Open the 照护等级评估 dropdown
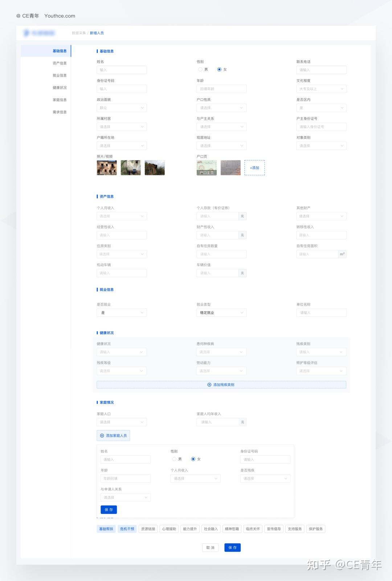 click(x=321, y=371)
